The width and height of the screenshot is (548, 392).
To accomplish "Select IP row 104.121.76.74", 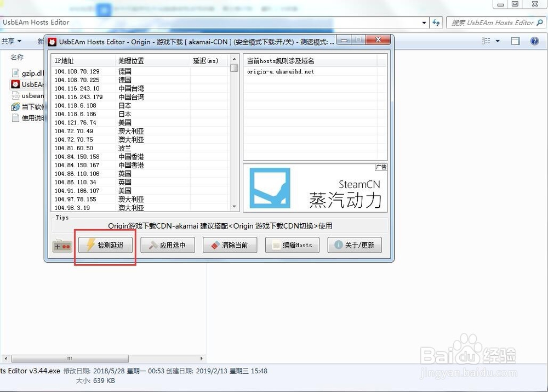I will (140, 122).
